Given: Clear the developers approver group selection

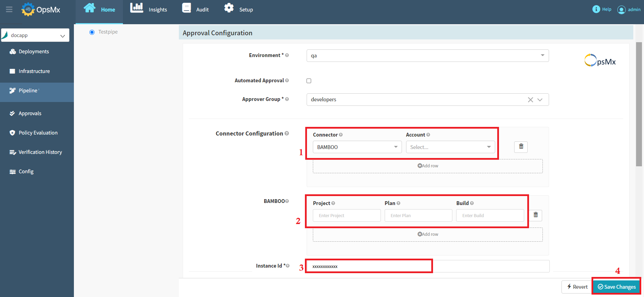Looking at the screenshot, I should point(530,100).
